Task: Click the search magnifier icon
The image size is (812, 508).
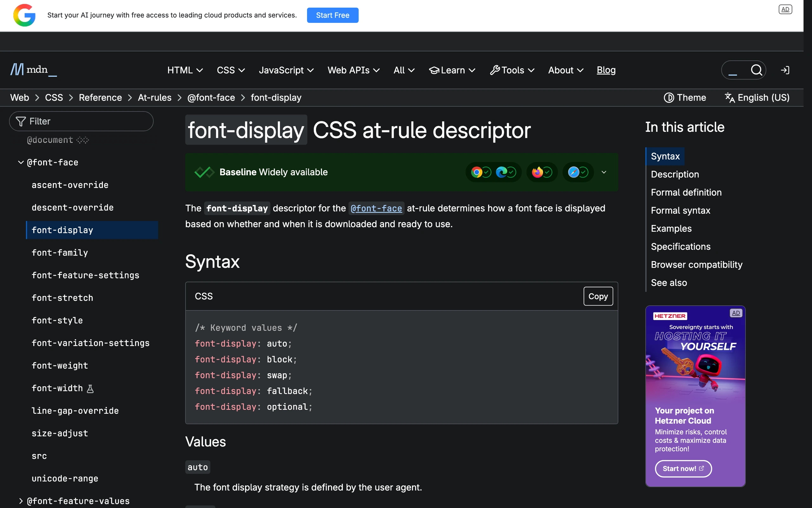Action: coord(756,70)
